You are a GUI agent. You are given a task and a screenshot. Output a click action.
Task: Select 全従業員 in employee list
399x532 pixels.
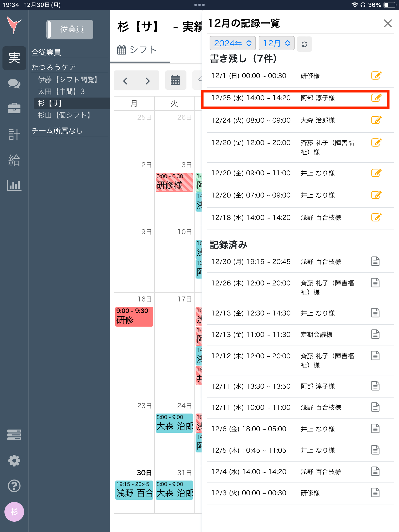(46, 52)
